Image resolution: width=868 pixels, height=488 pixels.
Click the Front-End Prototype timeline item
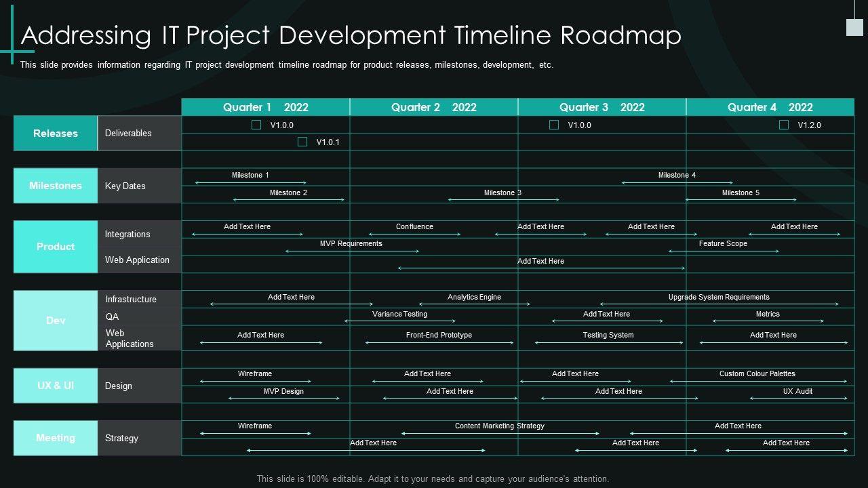tap(439, 335)
